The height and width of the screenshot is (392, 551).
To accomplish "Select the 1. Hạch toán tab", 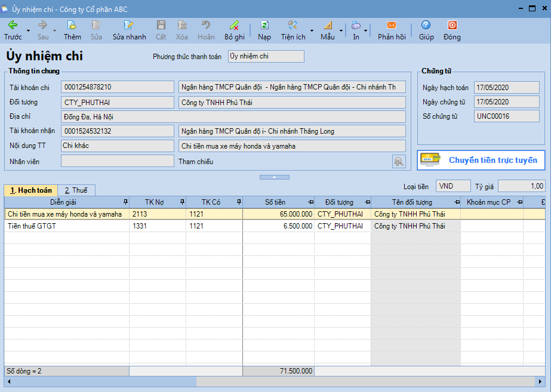I will [31, 190].
